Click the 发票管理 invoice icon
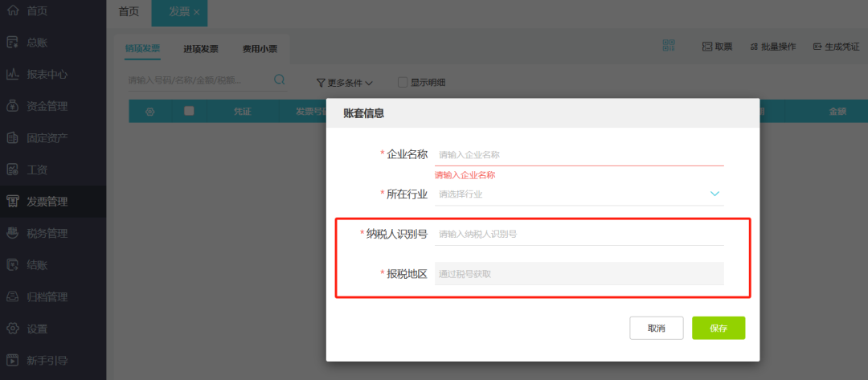 tap(13, 202)
